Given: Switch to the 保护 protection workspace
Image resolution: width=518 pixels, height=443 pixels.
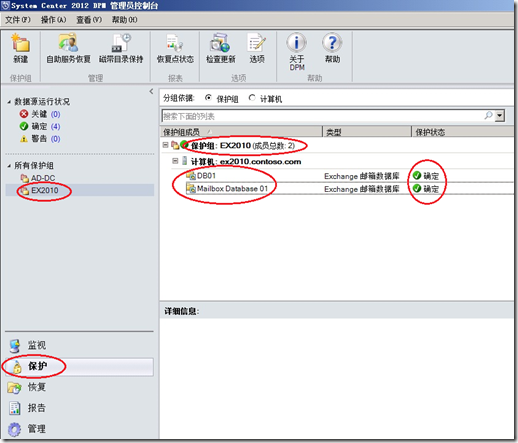Looking at the screenshot, I should [79, 366].
